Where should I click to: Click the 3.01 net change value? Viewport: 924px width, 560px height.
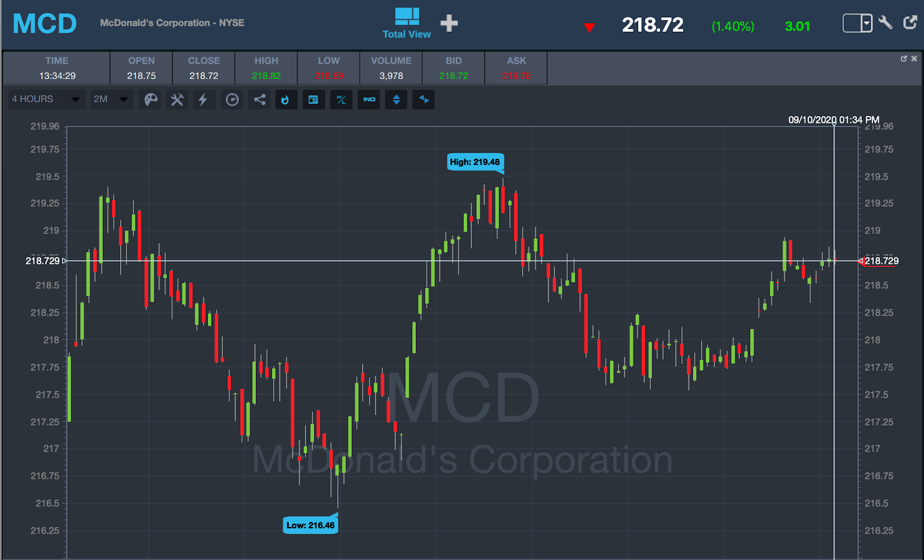coord(798,26)
